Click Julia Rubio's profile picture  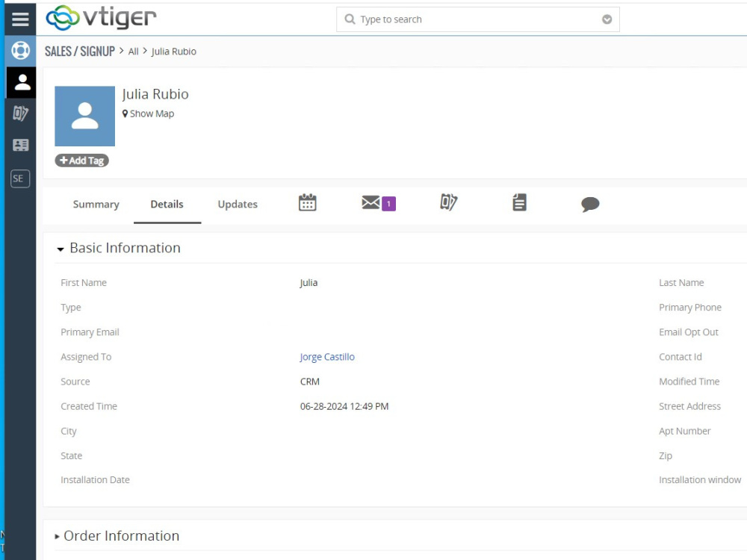pyautogui.click(x=85, y=116)
